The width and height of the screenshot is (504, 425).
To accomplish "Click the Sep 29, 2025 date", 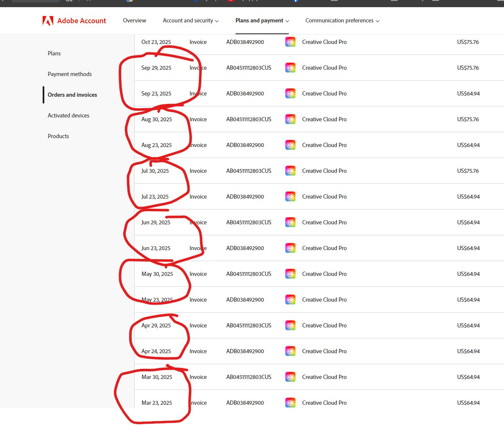I will pyautogui.click(x=156, y=68).
